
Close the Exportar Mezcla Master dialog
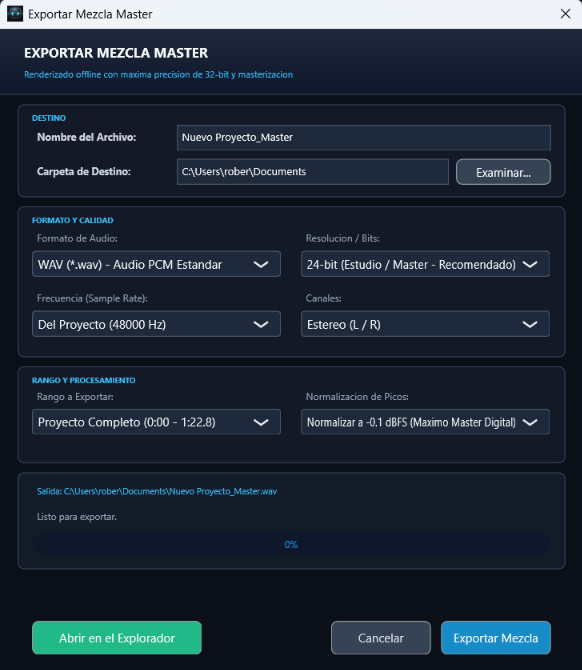click(565, 14)
